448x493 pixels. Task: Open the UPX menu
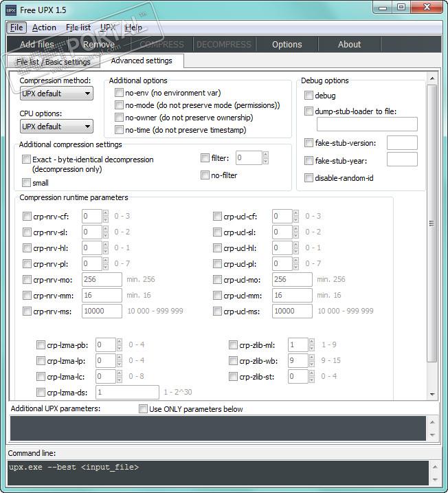(x=108, y=28)
